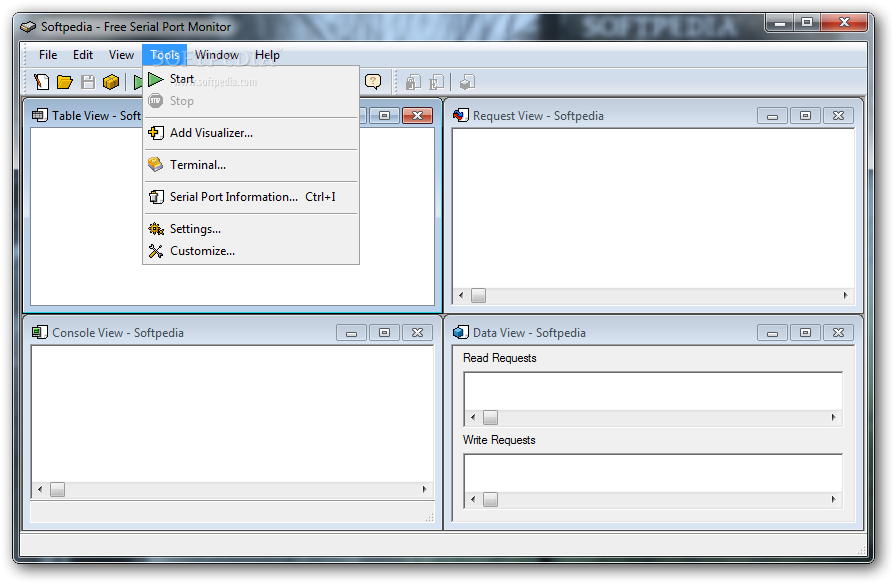
Task: Click the help speech-bubble question icon
Action: 373,82
